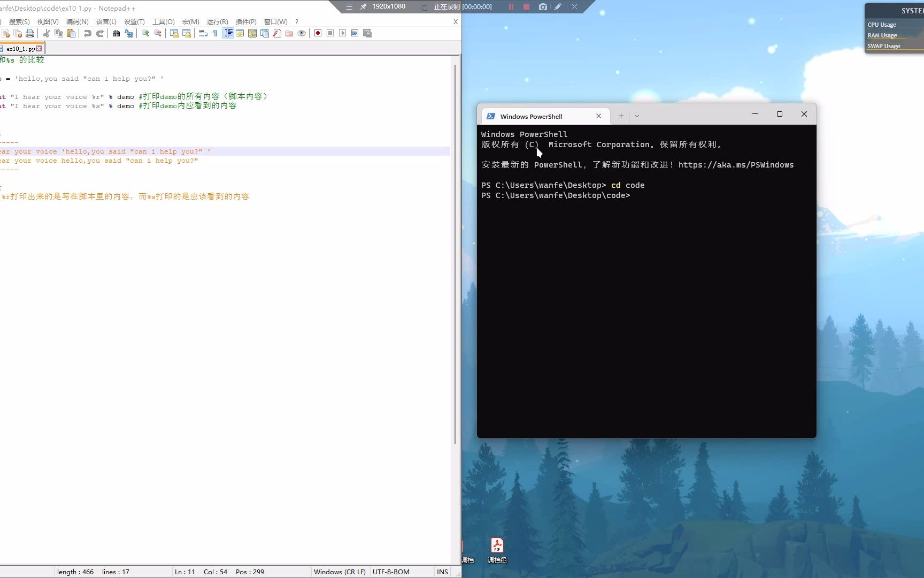Click the stop macro recording icon
Viewport: 924px width, 578px height.
tap(330, 33)
